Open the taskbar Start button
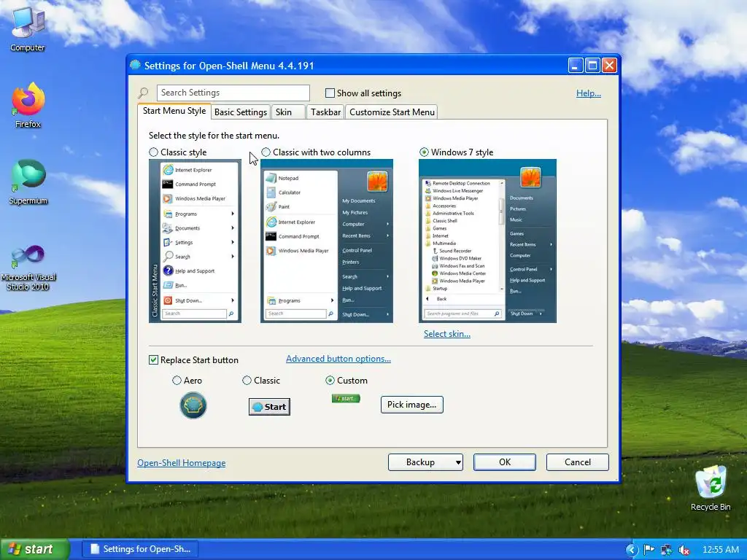The height and width of the screenshot is (560, 747). click(x=34, y=549)
